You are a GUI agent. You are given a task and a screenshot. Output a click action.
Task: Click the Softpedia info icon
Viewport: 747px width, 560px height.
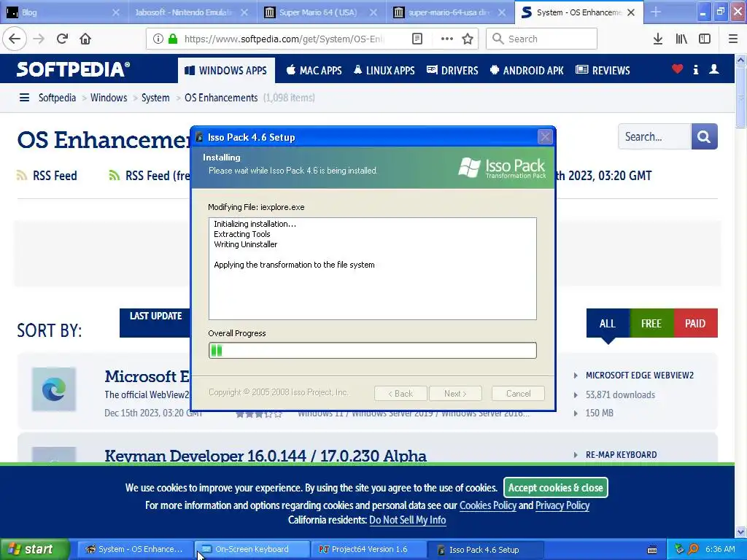coord(695,69)
